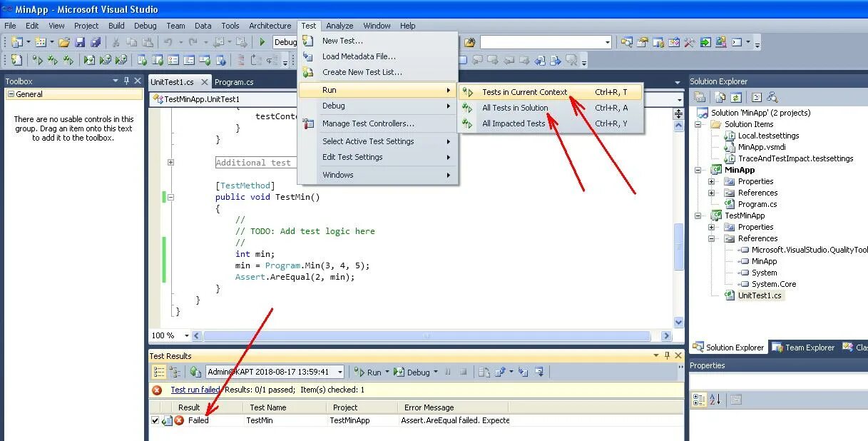
Task: Uncheck the TestMin result row checkbox
Action: [155, 421]
